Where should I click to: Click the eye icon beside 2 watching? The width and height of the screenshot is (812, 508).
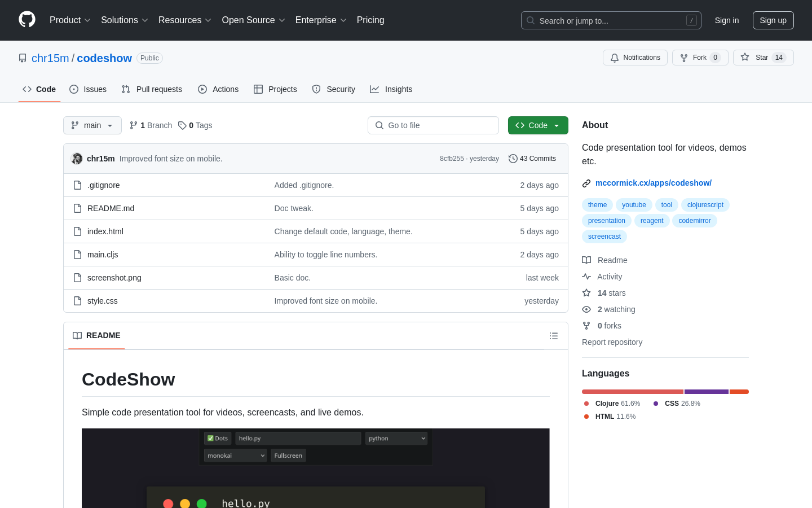tap(586, 309)
